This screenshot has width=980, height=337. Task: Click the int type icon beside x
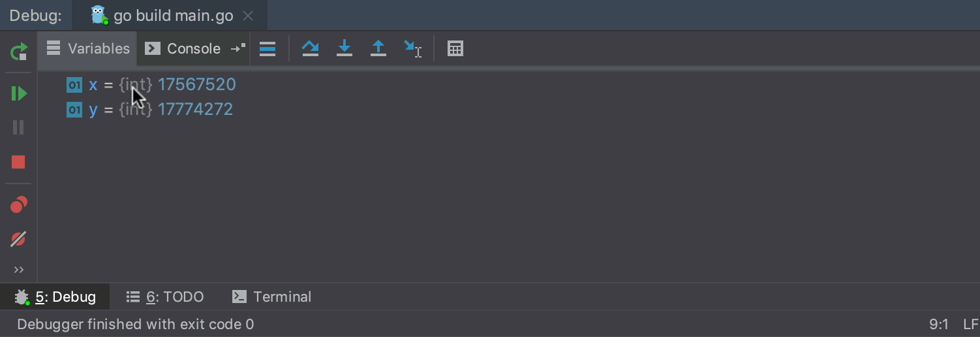coord(74,85)
